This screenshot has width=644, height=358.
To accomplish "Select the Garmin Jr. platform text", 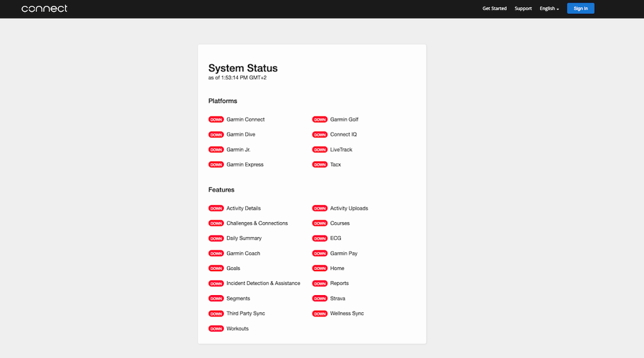I will click(238, 150).
